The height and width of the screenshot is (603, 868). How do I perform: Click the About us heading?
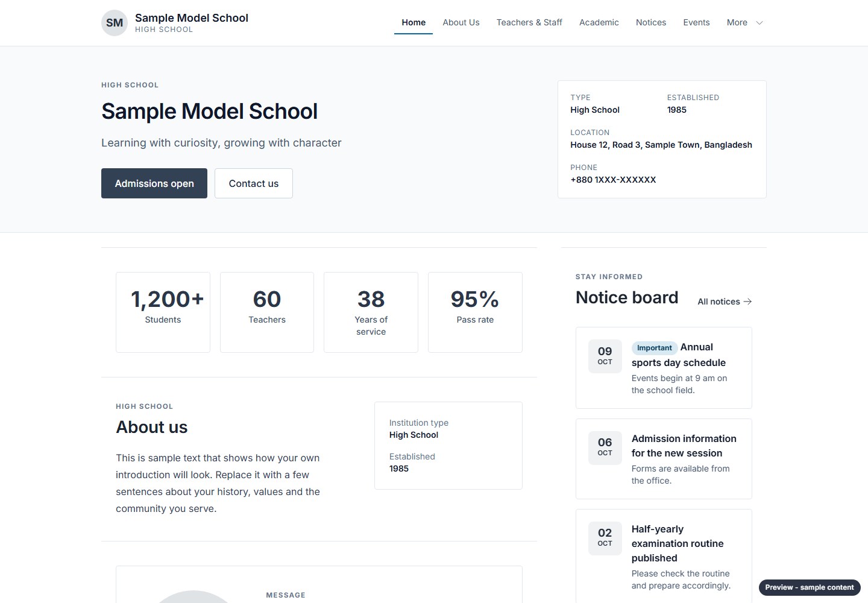click(152, 427)
